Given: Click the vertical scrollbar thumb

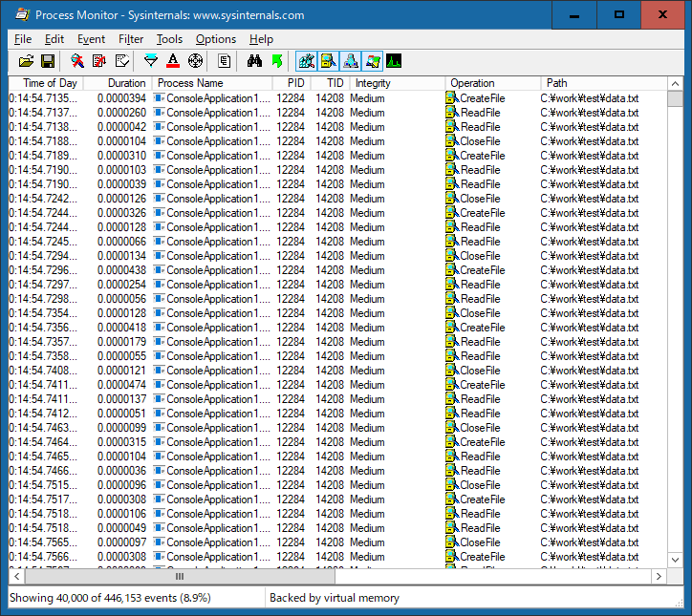Looking at the screenshot, I should point(675,98).
